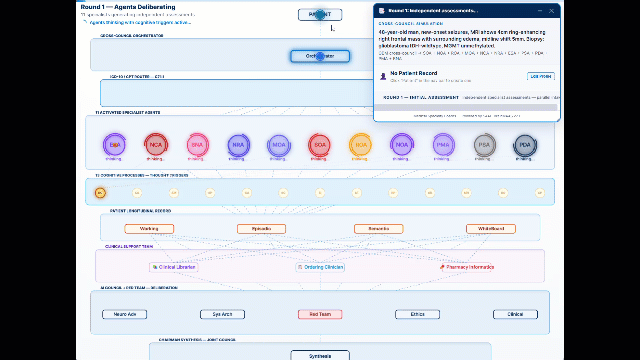Click the Clinical Librarian node
This screenshot has height=360, width=640.
tap(174, 267)
